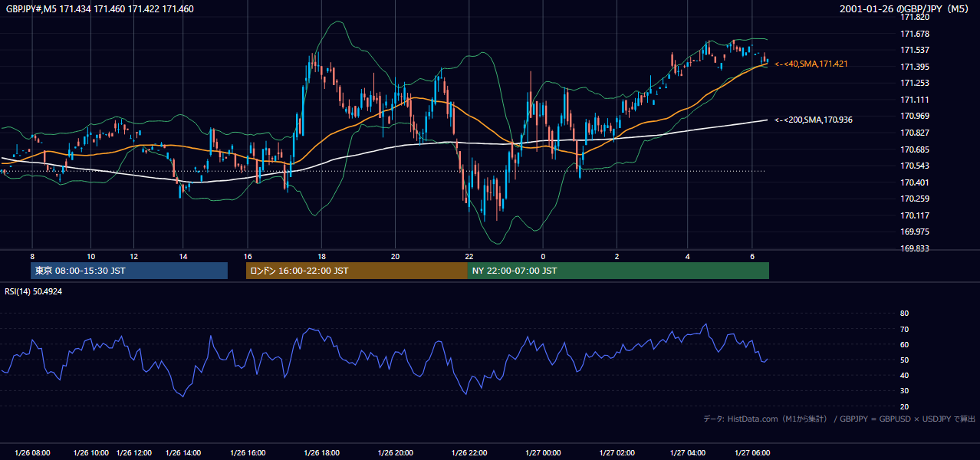Click the RSI scale value 70
Image resolution: width=980 pixels, height=460 pixels.
[x=904, y=329]
